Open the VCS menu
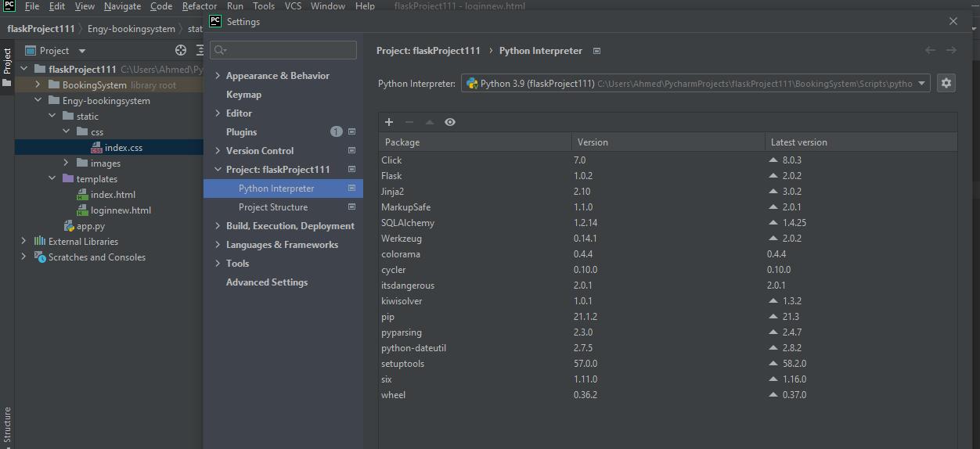The height and width of the screenshot is (449, 980). [x=293, y=6]
